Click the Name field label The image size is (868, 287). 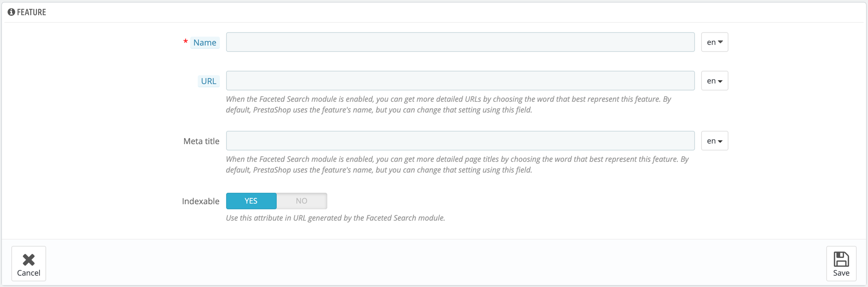[x=205, y=43]
